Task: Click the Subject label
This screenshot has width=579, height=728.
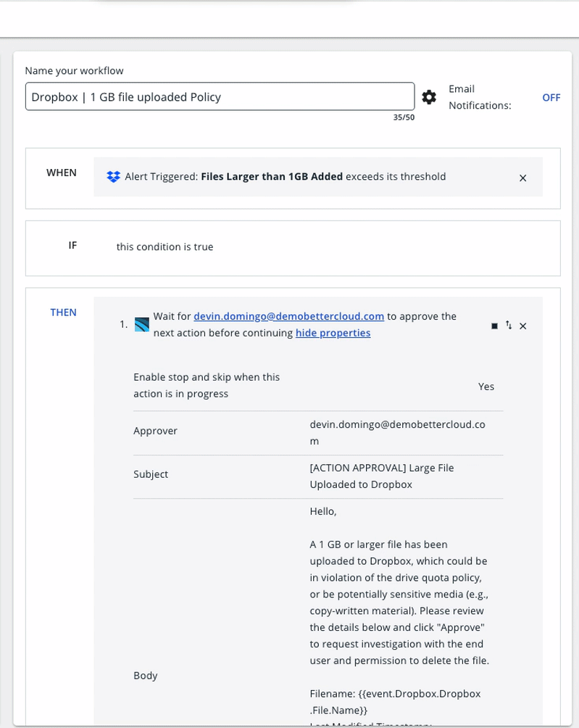Action: coord(151,474)
